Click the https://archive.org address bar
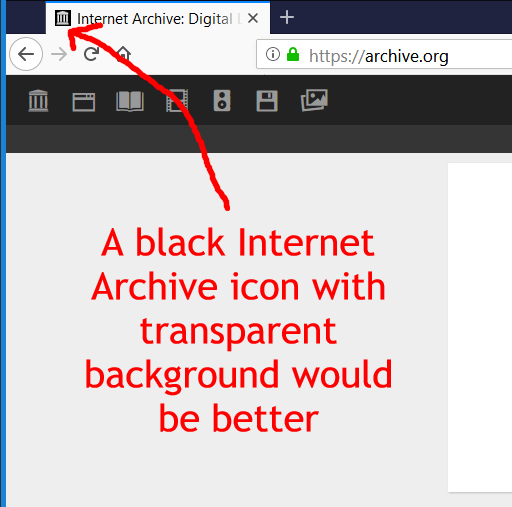This screenshot has height=507, width=512. [x=384, y=54]
